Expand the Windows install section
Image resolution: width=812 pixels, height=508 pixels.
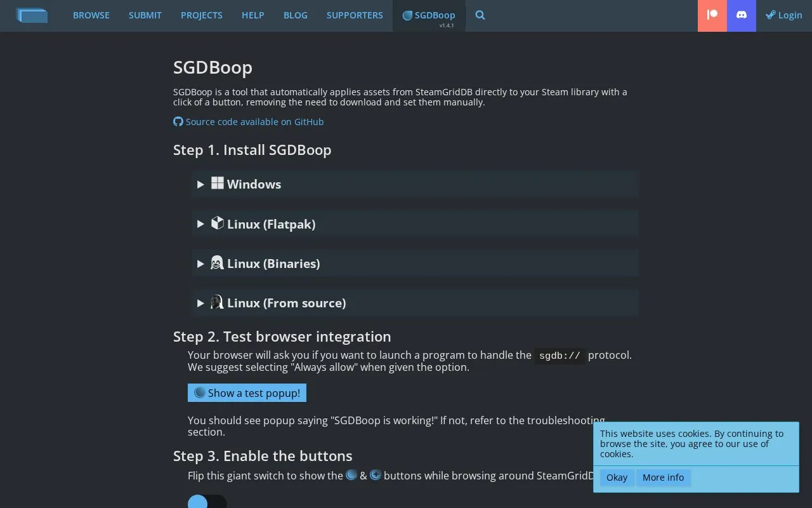coord(415,184)
